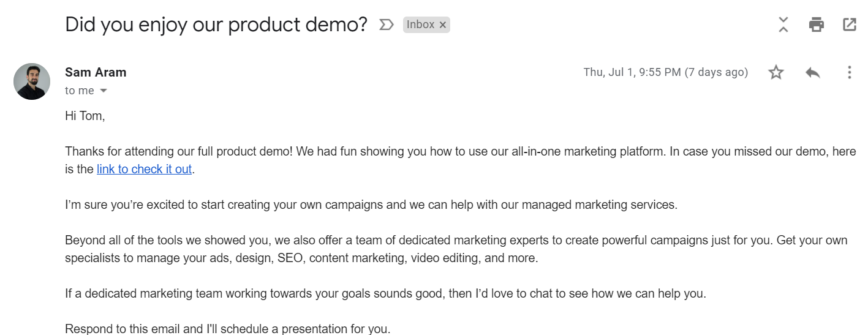Reply using the curved arrow icon

813,72
